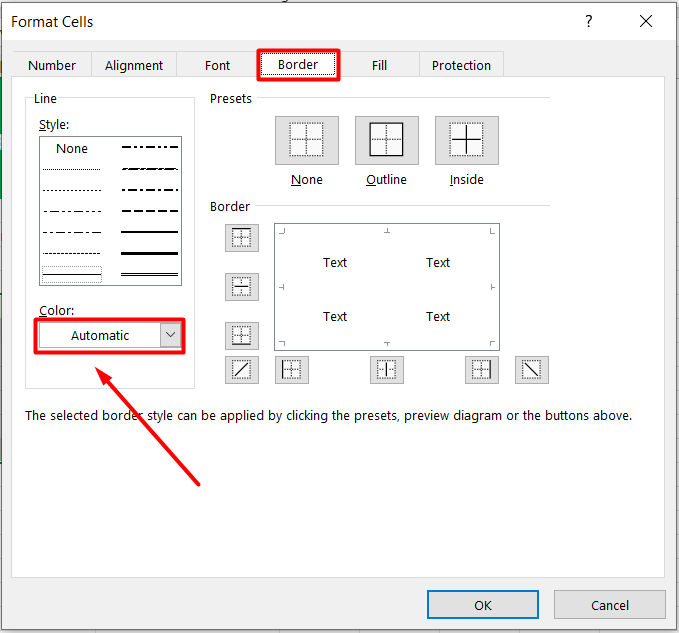
Task: Click the Border tab
Action: [298, 65]
